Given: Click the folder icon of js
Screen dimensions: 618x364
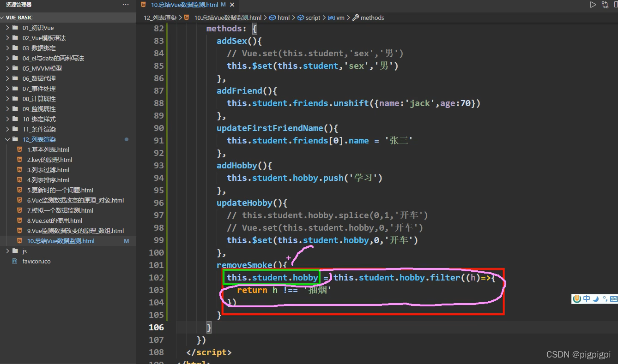Looking at the screenshot, I should pos(16,251).
